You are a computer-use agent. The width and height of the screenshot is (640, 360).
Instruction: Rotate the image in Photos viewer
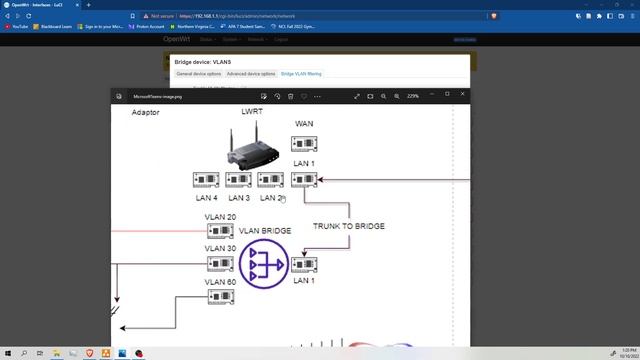pyautogui.click(x=277, y=96)
